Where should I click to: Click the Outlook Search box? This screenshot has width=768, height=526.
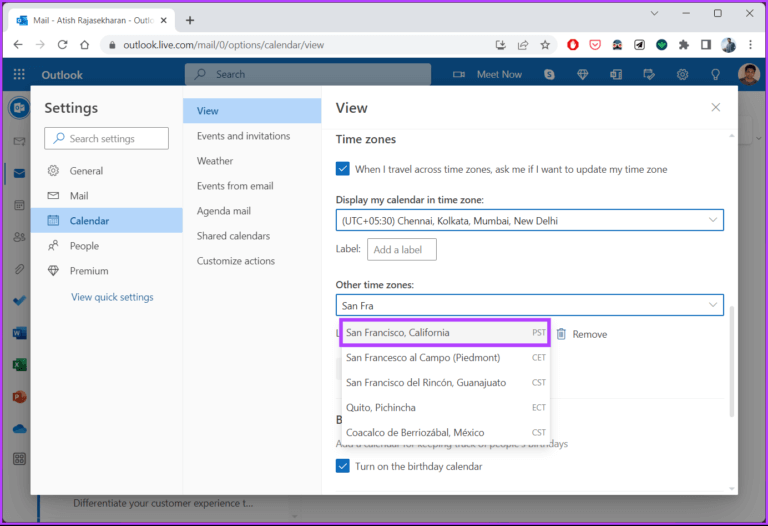click(308, 74)
